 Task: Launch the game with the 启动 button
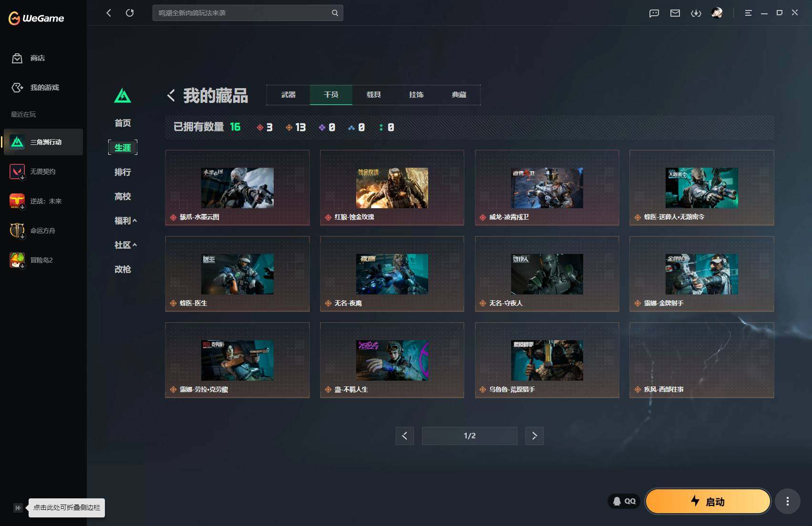[x=708, y=501]
